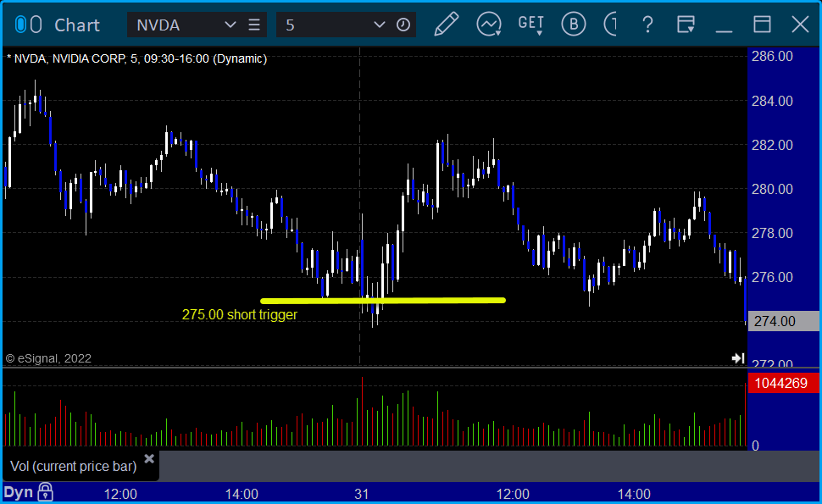This screenshot has width=822, height=504.
Task: Close the Chart window
Action: 800,24
